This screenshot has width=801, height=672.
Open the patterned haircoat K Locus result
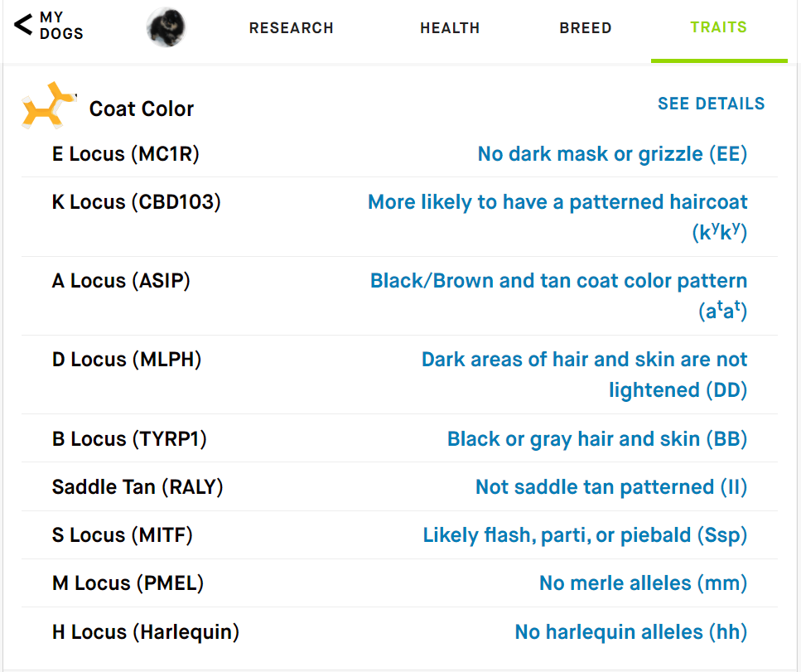(x=557, y=216)
